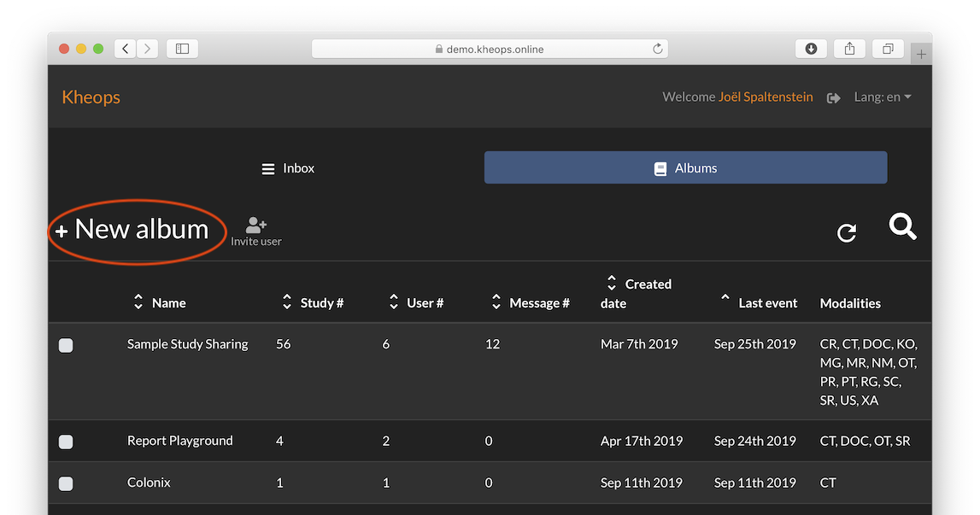980x515 pixels.
Task: Reload page from address bar icon
Action: coord(658,49)
